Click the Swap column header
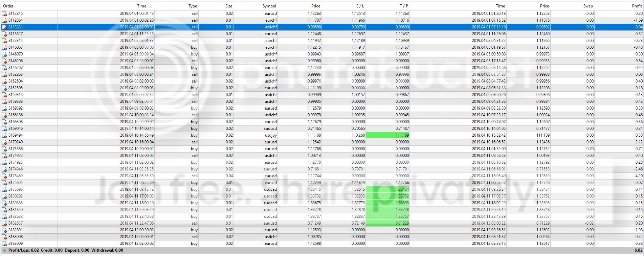Image resolution: width=644 pixels, height=256 pixels. (x=588, y=6)
